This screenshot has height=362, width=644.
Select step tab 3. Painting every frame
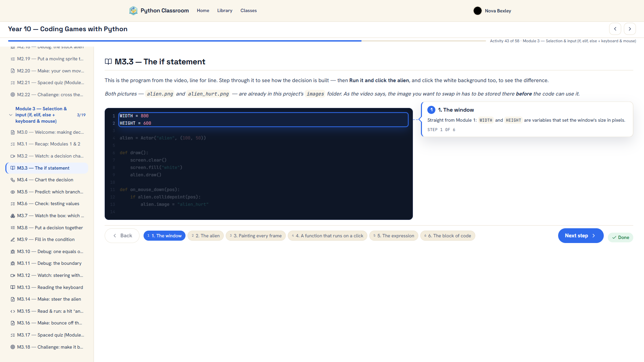(x=256, y=236)
